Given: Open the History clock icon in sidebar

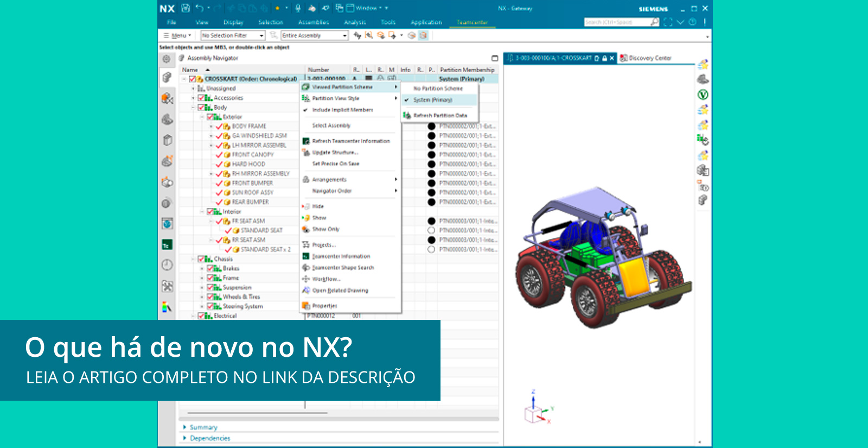Looking at the screenshot, I should tap(167, 265).
